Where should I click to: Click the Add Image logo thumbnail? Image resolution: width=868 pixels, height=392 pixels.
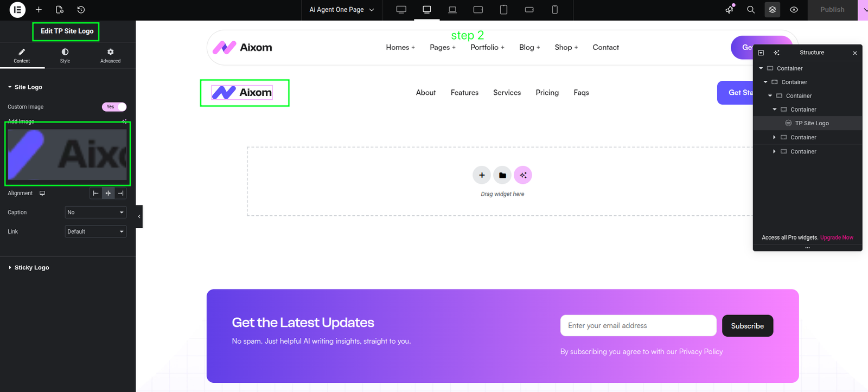(67, 155)
